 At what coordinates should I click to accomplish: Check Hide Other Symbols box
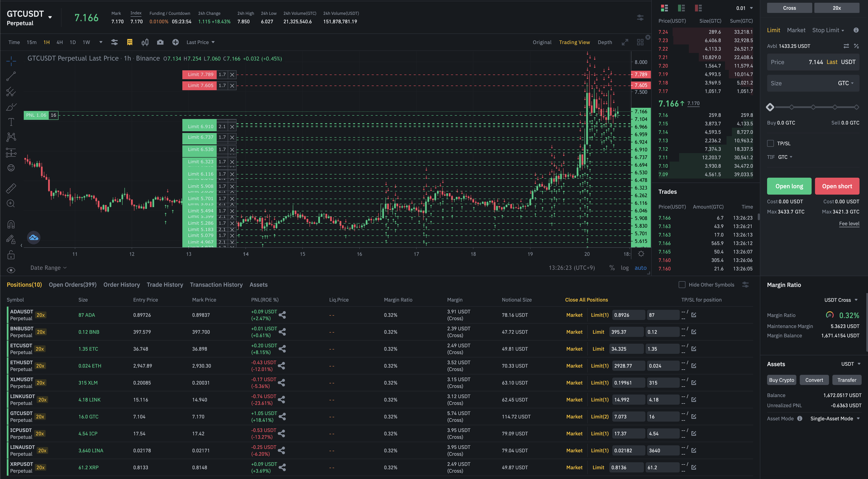coord(682,285)
